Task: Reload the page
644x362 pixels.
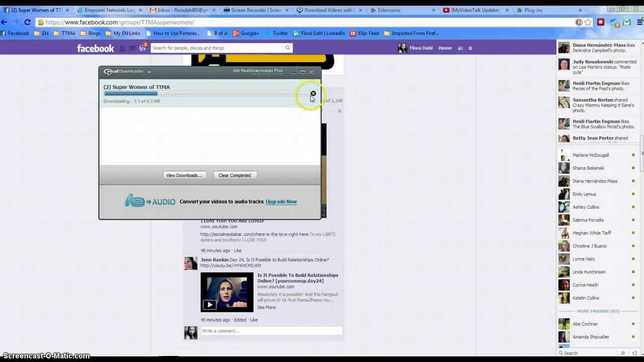Action: 27,22
